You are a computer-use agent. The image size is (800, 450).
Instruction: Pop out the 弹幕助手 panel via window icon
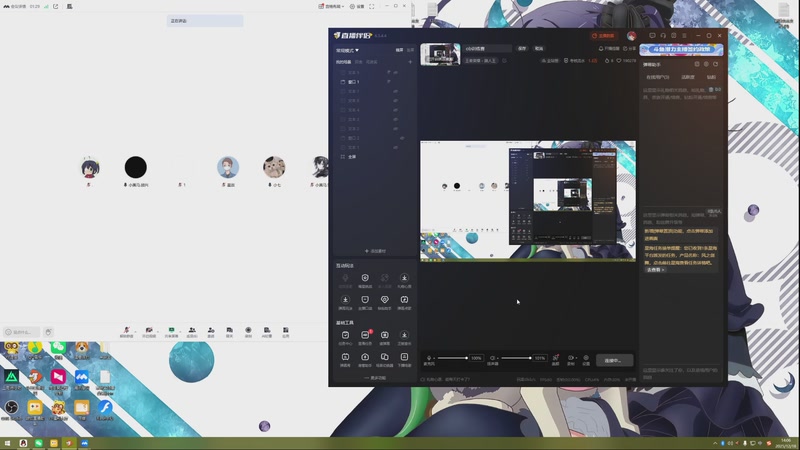point(697,64)
